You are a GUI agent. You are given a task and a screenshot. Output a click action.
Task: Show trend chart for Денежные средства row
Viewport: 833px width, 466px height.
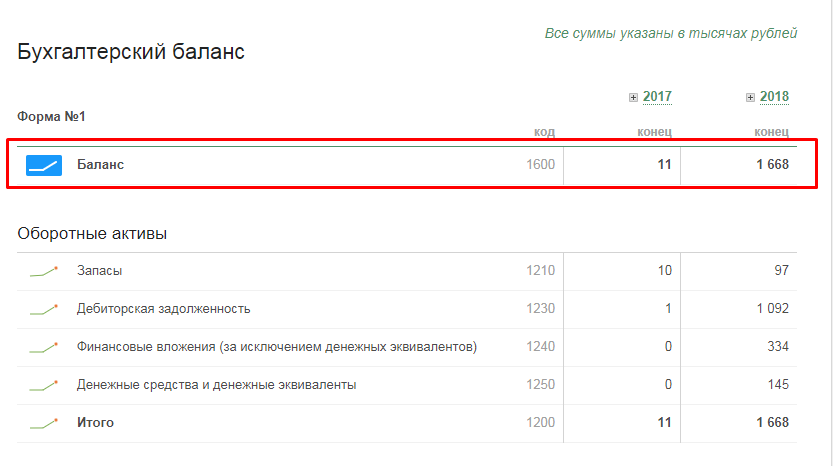44,385
